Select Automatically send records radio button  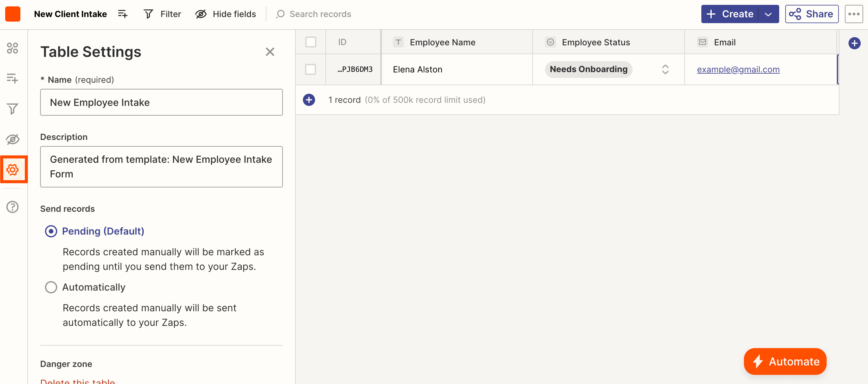coord(51,287)
